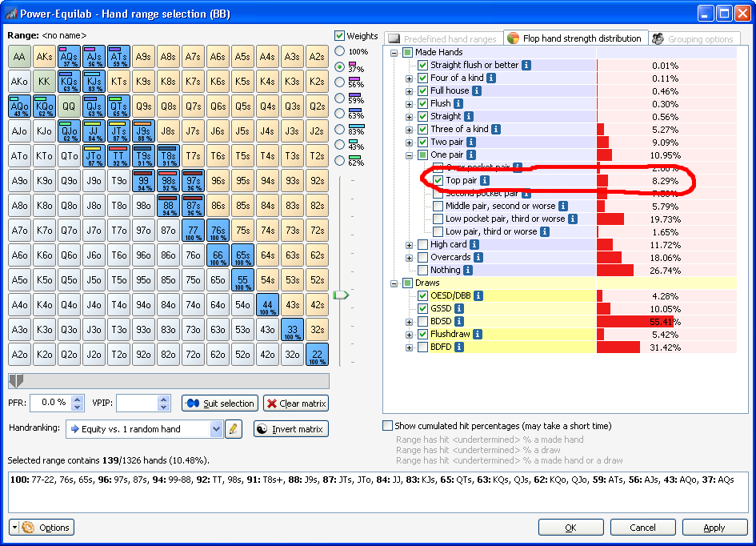This screenshot has height=546, width=756.
Task: Click the Power-Equilab title bar app icon
Action: pos(11,14)
